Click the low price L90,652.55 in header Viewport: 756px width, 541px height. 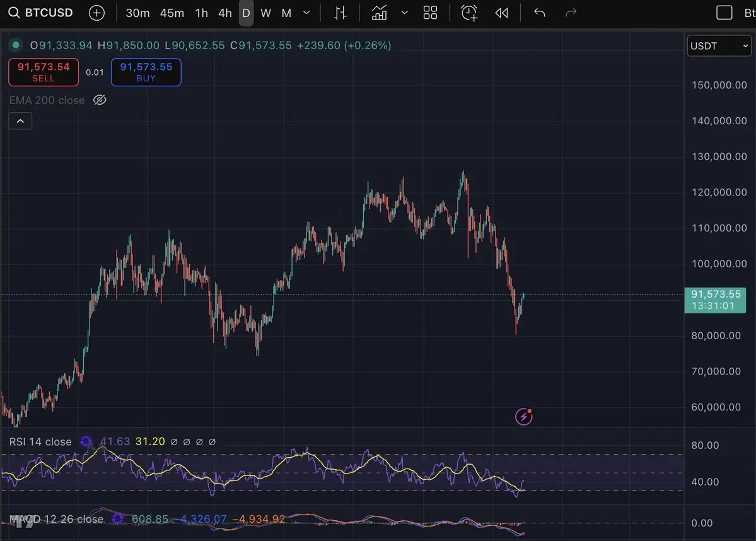tap(195, 45)
